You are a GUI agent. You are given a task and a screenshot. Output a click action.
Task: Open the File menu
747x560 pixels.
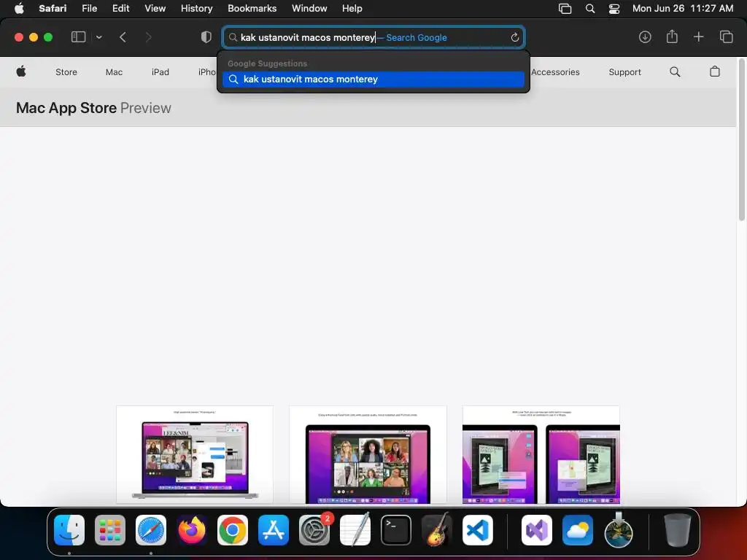click(x=89, y=9)
